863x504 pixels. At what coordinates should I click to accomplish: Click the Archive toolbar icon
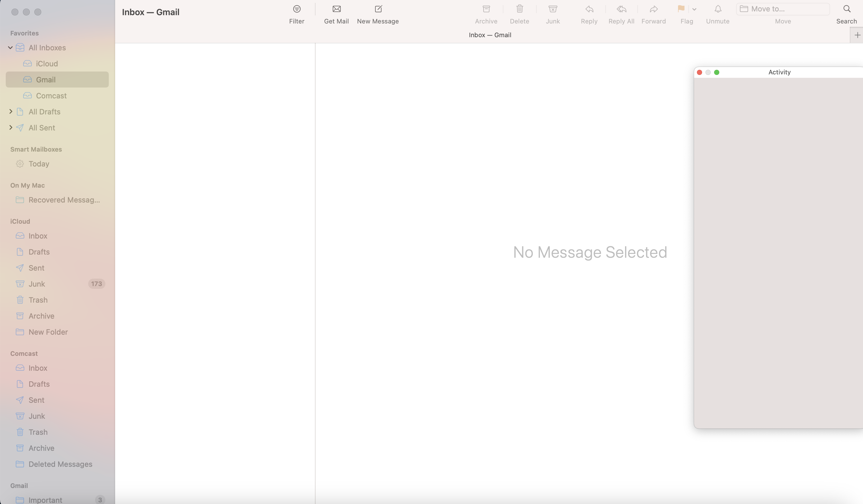pyautogui.click(x=486, y=9)
